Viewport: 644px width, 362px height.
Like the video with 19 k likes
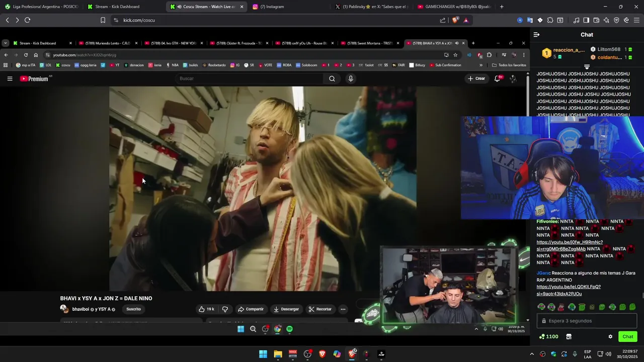pyautogui.click(x=207, y=309)
